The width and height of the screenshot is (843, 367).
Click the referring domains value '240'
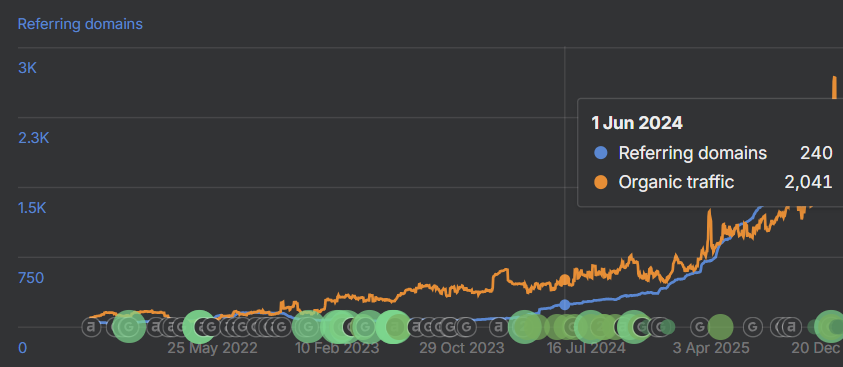pyautogui.click(x=816, y=153)
